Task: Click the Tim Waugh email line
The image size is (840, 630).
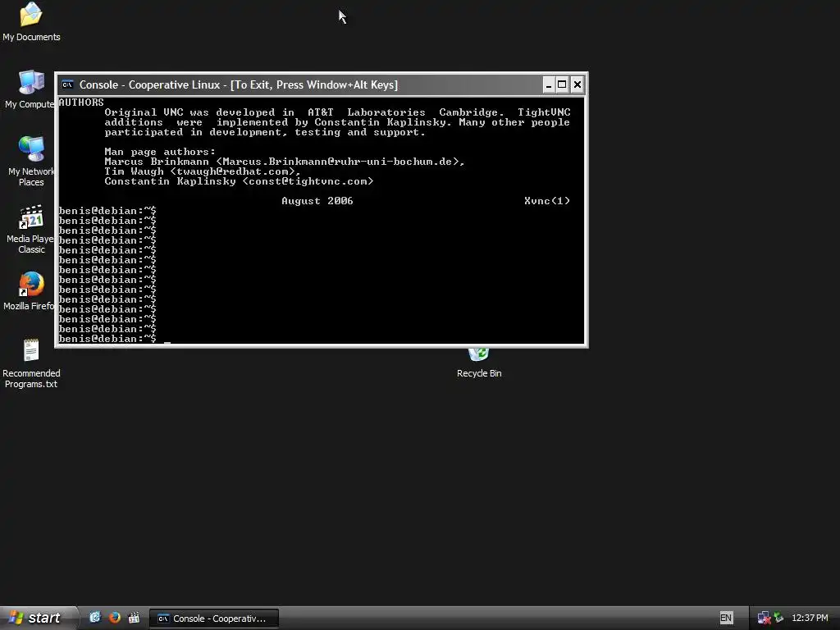Action: 203,171
